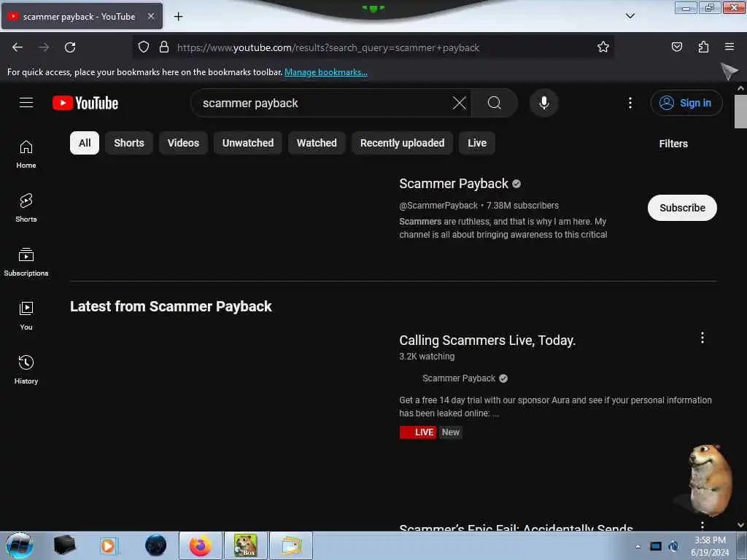Close the scammer payback YouTube tab
This screenshot has height=560, width=747.
tap(150, 16)
